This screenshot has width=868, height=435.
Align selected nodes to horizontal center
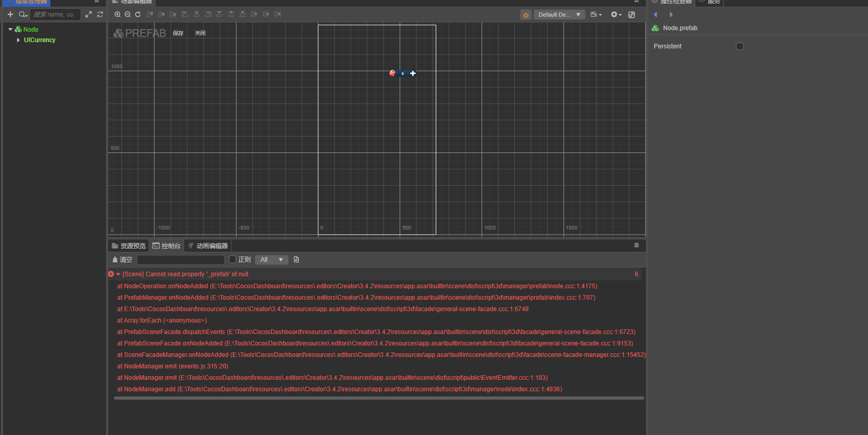click(196, 14)
